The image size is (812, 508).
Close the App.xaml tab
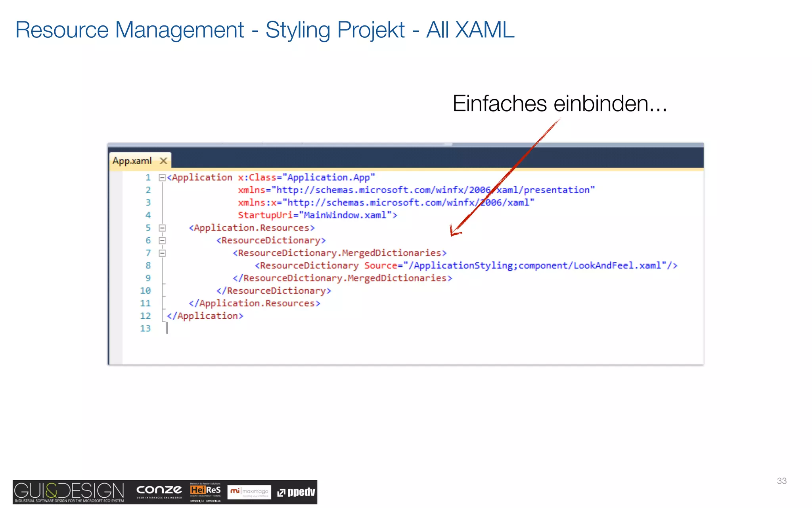point(163,161)
